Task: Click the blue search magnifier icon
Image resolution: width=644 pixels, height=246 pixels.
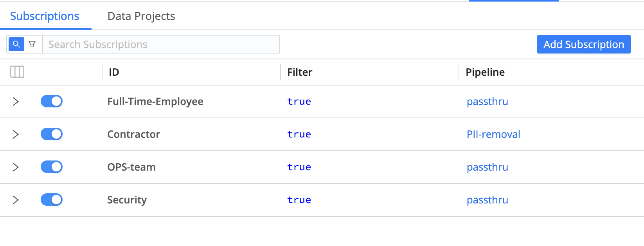Action: (16, 44)
